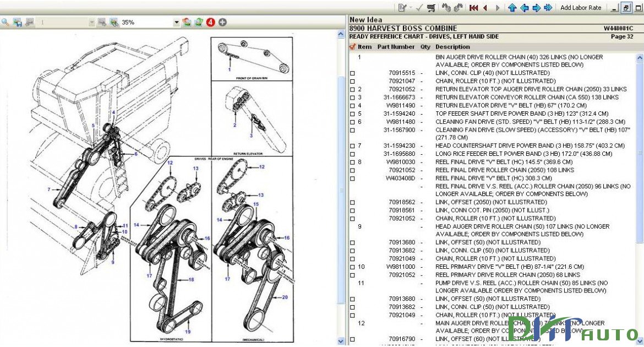The width and height of the screenshot is (644, 347).
Task: Click the restore window icon in toolbar
Action: click(x=626, y=7)
